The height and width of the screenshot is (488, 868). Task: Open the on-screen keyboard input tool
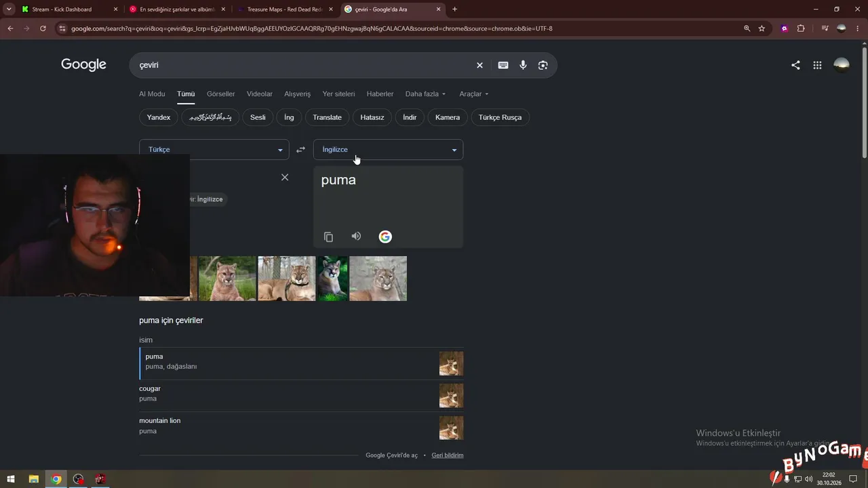pyautogui.click(x=503, y=65)
